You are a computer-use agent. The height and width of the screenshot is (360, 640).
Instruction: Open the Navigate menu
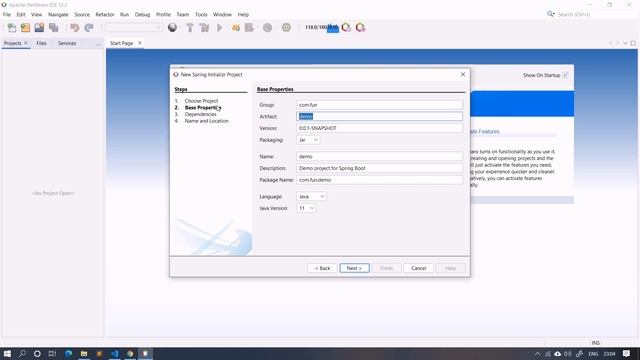[58, 14]
